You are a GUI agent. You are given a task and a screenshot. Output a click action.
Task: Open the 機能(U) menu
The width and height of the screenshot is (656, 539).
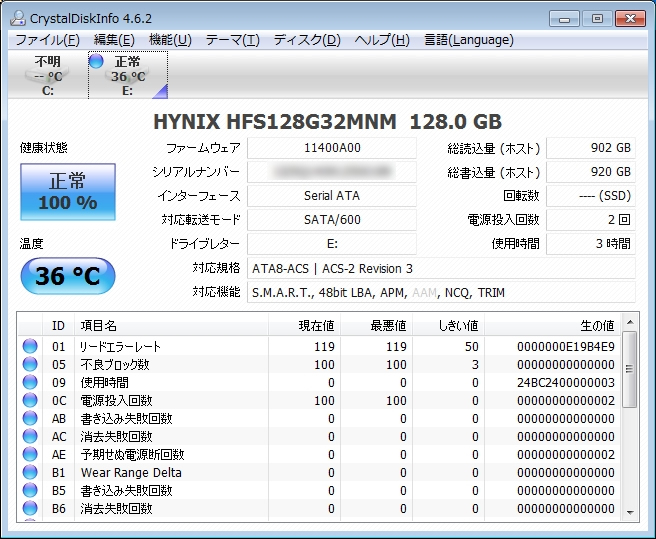pyautogui.click(x=170, y=40)
